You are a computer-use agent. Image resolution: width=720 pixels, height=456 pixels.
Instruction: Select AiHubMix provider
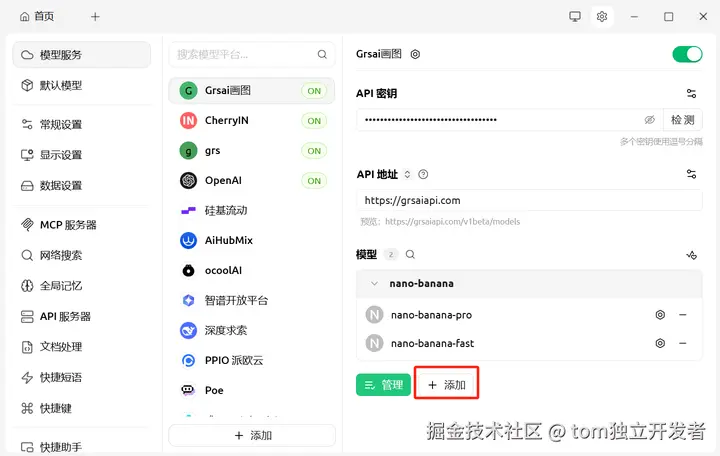[x=252, y=240]
